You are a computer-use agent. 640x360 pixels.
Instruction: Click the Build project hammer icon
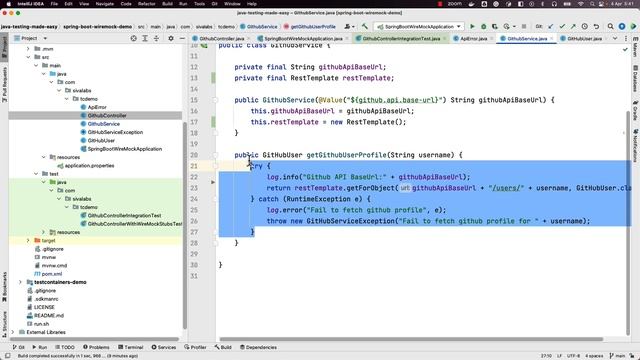(x=364, y=27)
